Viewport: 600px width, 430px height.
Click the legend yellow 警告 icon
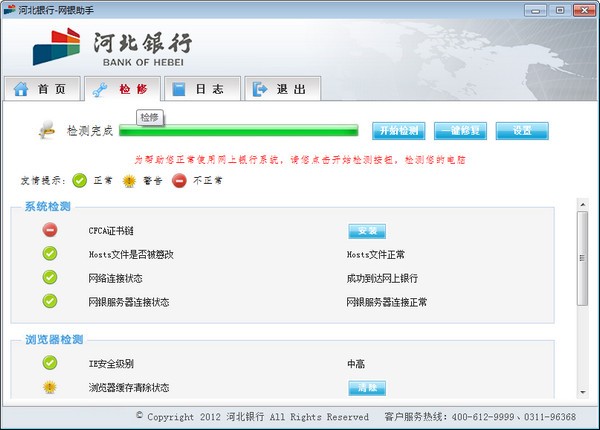pyautogui.click(x=129, y=181)
